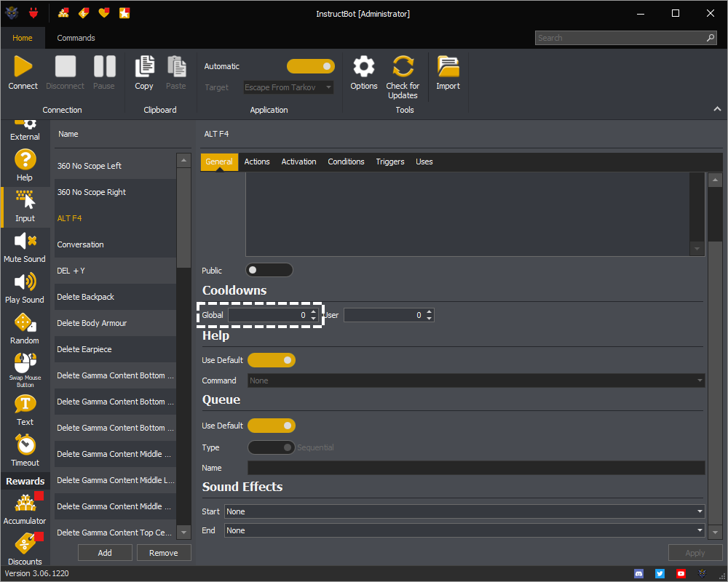728x582 pixels.
Task: Select the Swap Mouse Button icon
Action: (x=25, y=363)
